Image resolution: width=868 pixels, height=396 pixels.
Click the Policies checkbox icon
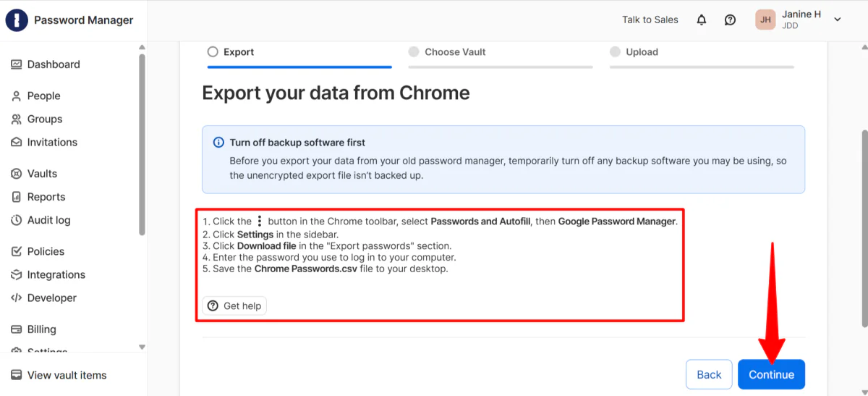point(17,251)
